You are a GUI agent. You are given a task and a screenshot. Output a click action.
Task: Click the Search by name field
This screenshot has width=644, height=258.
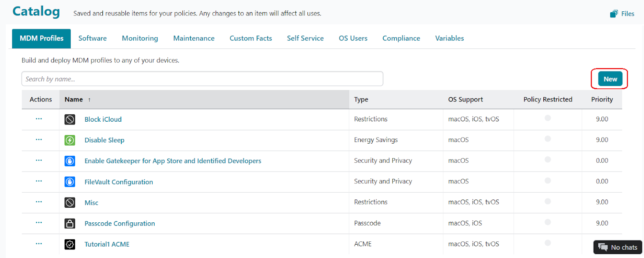tap(202, 79)
